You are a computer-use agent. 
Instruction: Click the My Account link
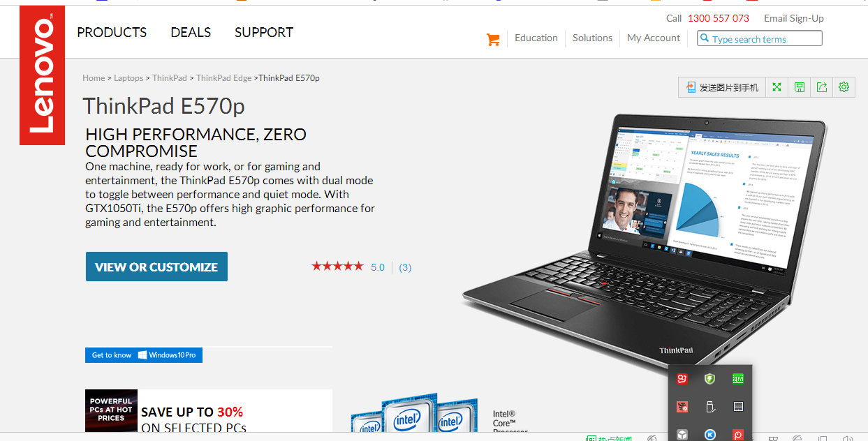tap(654, 38)
